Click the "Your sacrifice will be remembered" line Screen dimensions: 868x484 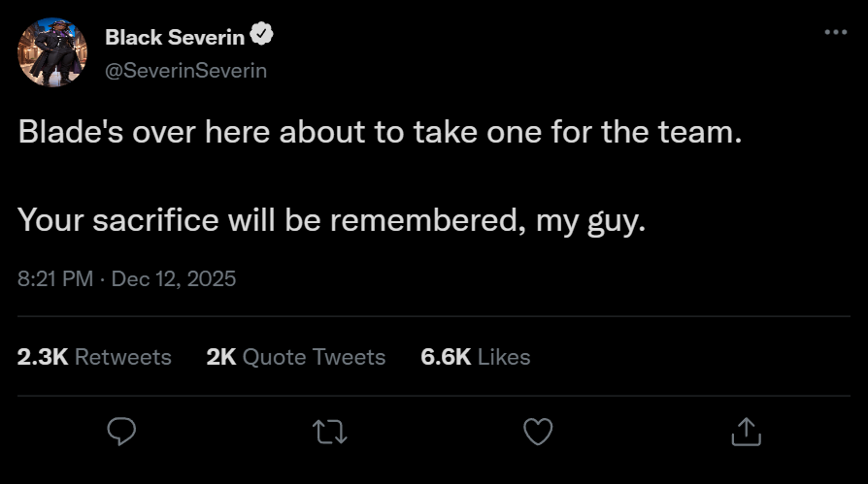pos(330,221)
